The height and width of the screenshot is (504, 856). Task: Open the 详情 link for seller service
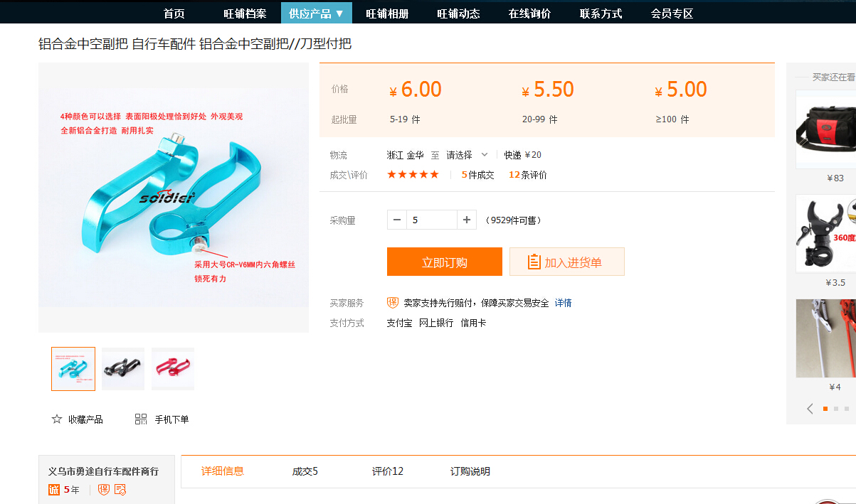click(x=563, y=303)
